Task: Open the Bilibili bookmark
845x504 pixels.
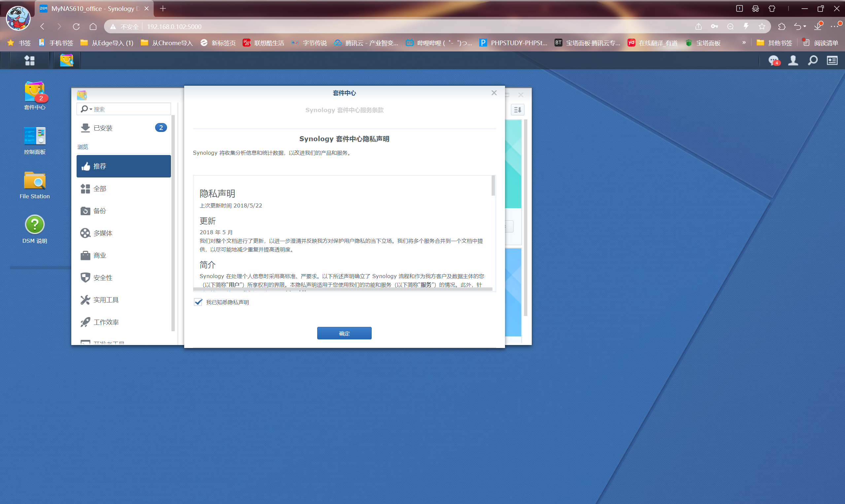Action: point(439,43)
